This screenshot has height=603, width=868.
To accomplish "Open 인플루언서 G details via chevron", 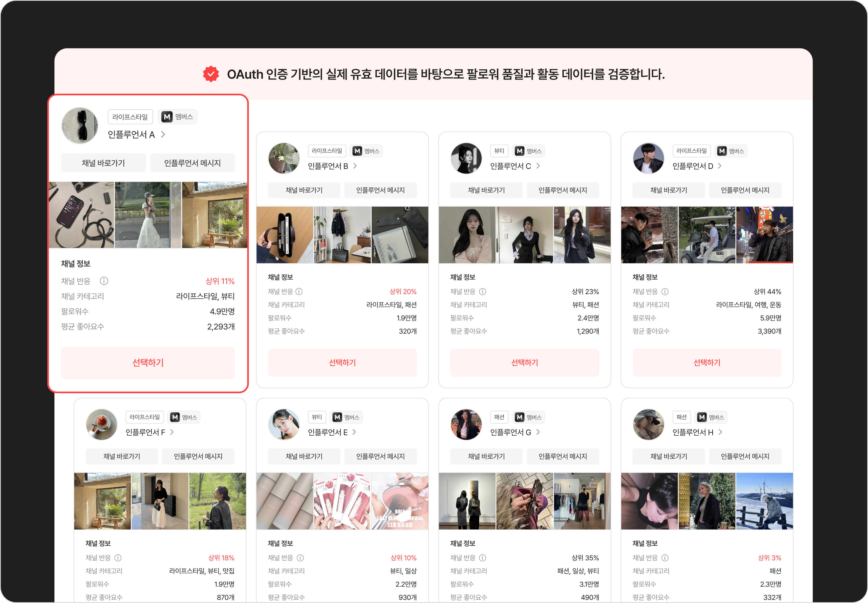I will click(538, 432).
